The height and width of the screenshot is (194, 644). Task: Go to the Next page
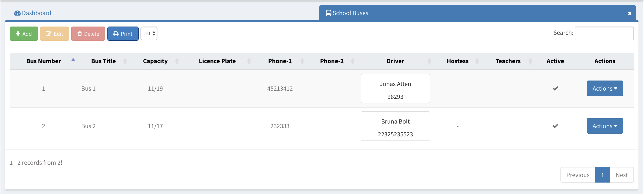pyautogui.click(x=622, y=175)
